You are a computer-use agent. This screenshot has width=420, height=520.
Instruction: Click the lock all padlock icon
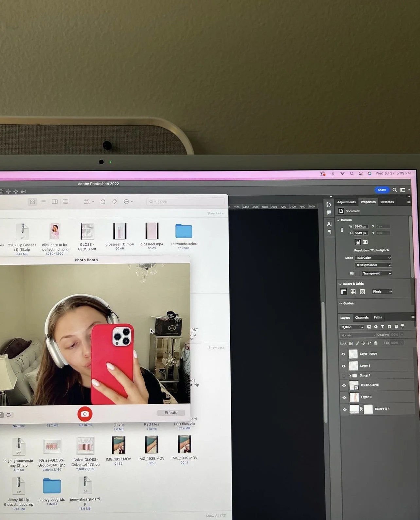click(x=376, y=343)
